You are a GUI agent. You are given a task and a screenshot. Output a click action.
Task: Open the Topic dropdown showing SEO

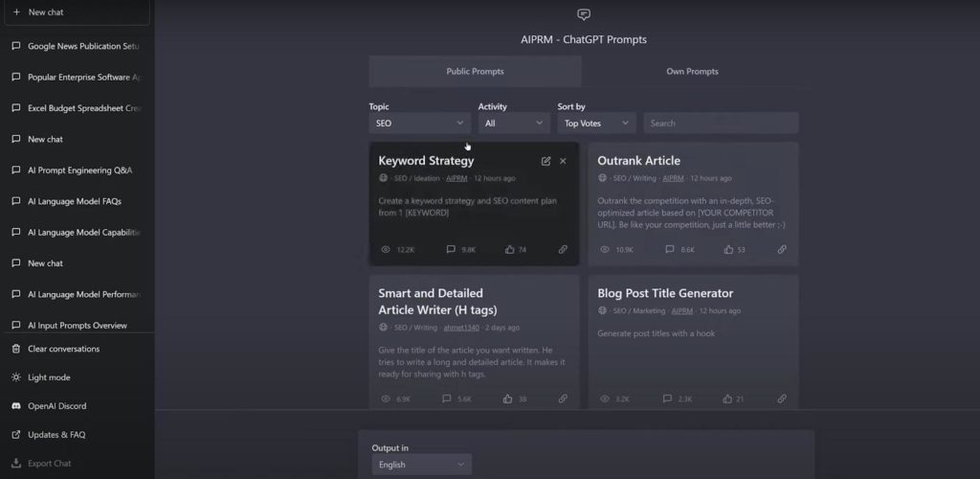[419, 124]
